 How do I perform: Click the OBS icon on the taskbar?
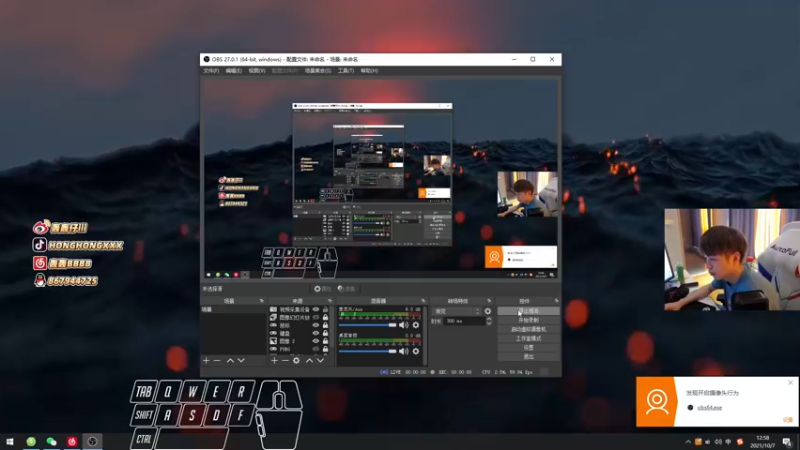tap(92, 441)
